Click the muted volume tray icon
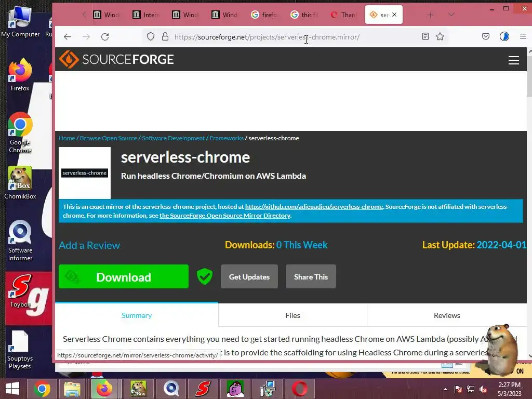 pyautogui.click(x=483, y=389)
